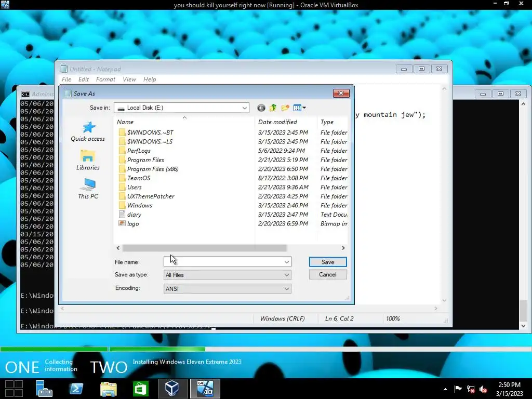Open Notepad's File menu
The image size is (532, 399).
click(x=66, y=79)
